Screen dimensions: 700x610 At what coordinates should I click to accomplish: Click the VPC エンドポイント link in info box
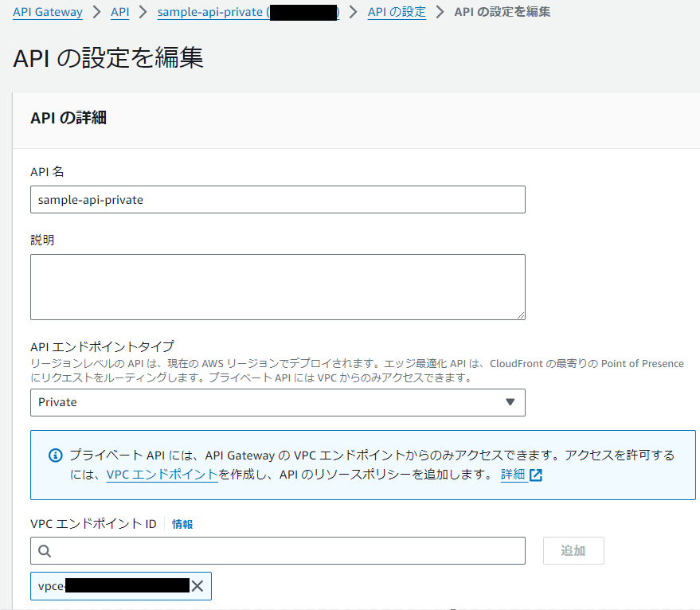[x=162, y=475]
